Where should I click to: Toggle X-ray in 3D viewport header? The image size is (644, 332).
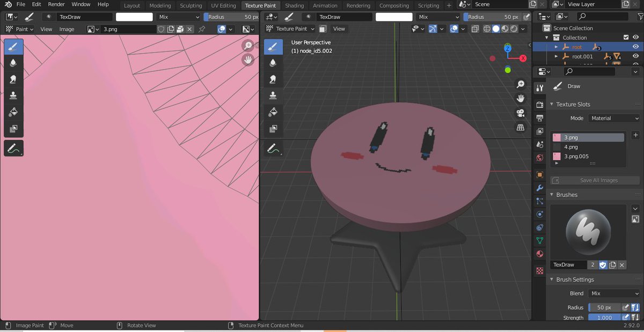(x=475, y=29)
